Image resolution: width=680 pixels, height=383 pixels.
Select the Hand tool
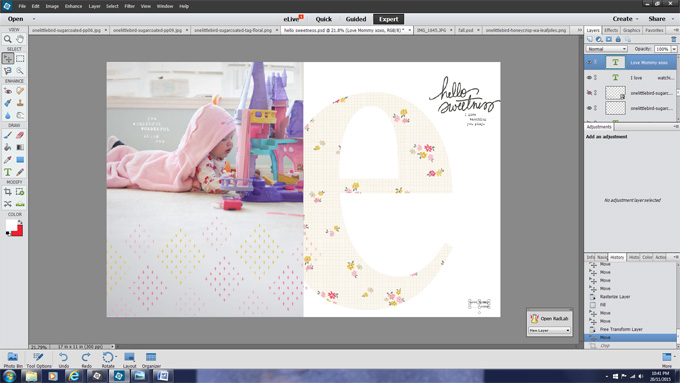click(x=20, y=39)
